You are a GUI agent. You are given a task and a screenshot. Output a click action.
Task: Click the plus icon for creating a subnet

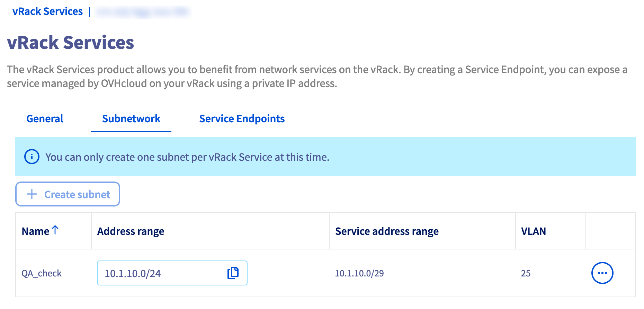pyautogui.click(x=32, y=194)
